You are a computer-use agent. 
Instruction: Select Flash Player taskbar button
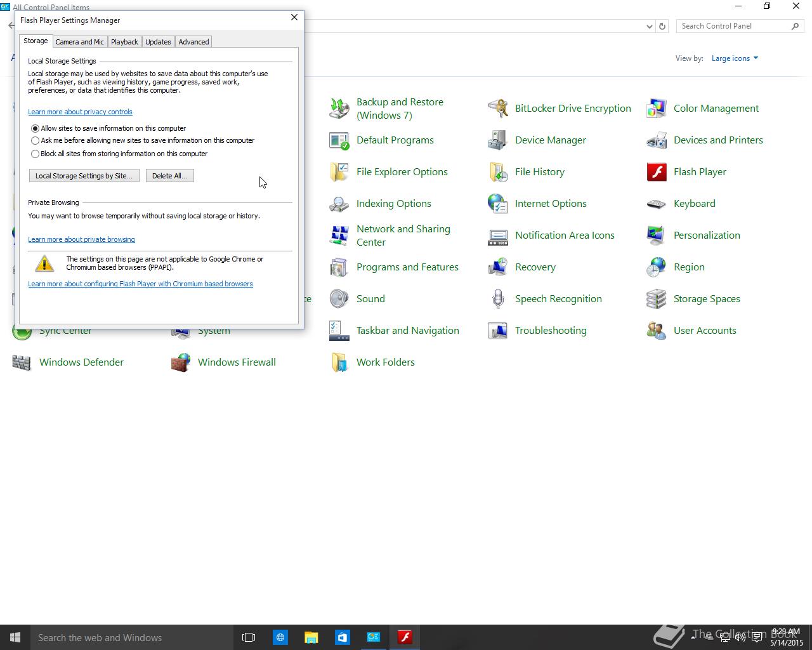(405, 637)
